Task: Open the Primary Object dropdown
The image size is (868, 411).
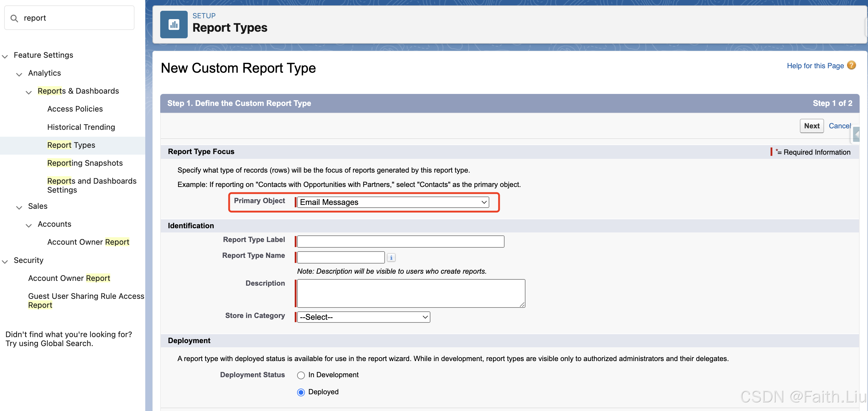Action: pyautogui.click(x=393, y=202)
